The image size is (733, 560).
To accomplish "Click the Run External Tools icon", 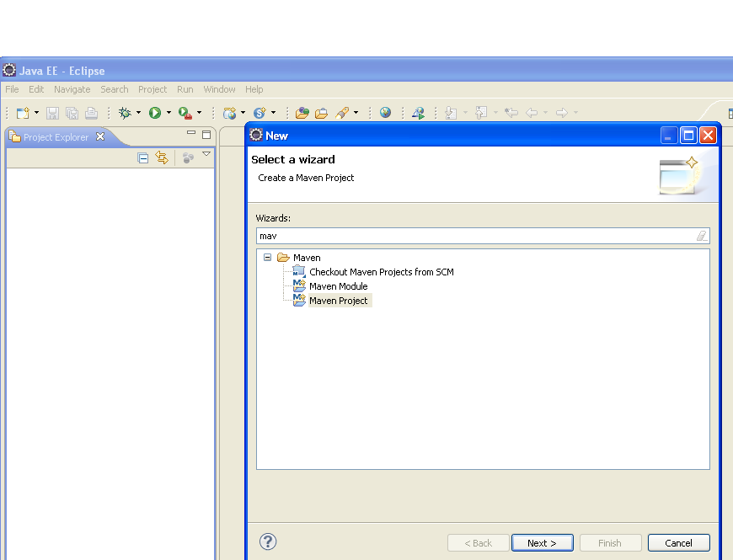I will (x=185, y=113).
